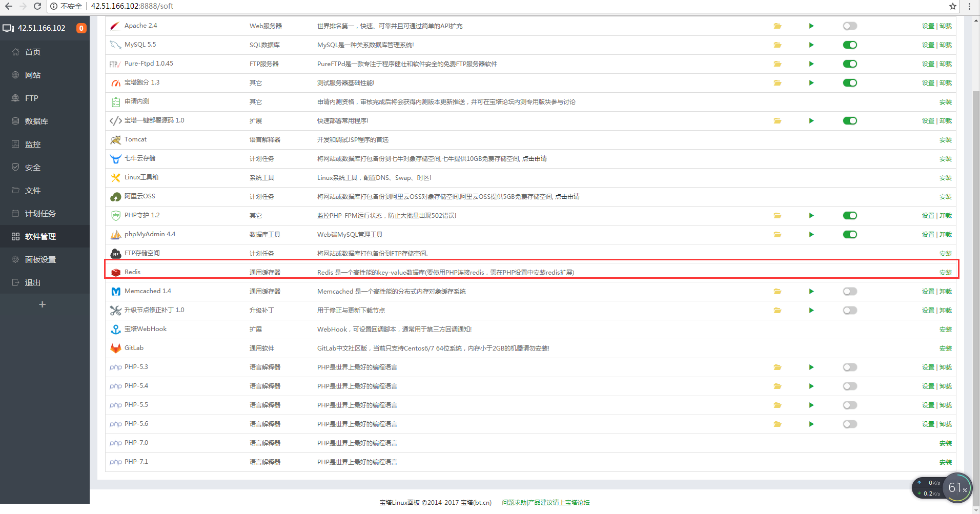
Task: Enable the PHP-5.6 switch
Action: click(850, 424)
